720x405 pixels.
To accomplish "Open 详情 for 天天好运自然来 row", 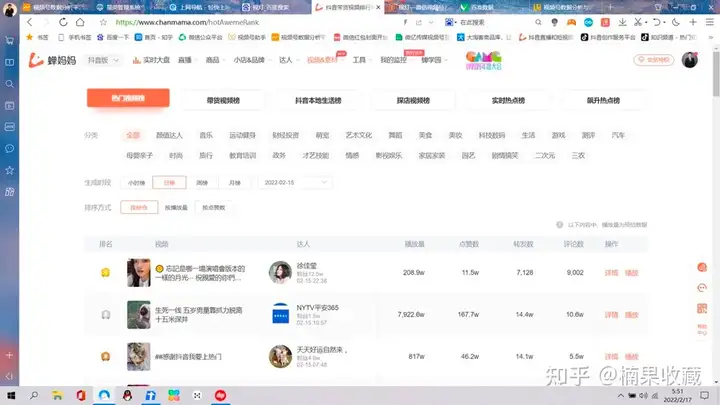I will (611, 357).
